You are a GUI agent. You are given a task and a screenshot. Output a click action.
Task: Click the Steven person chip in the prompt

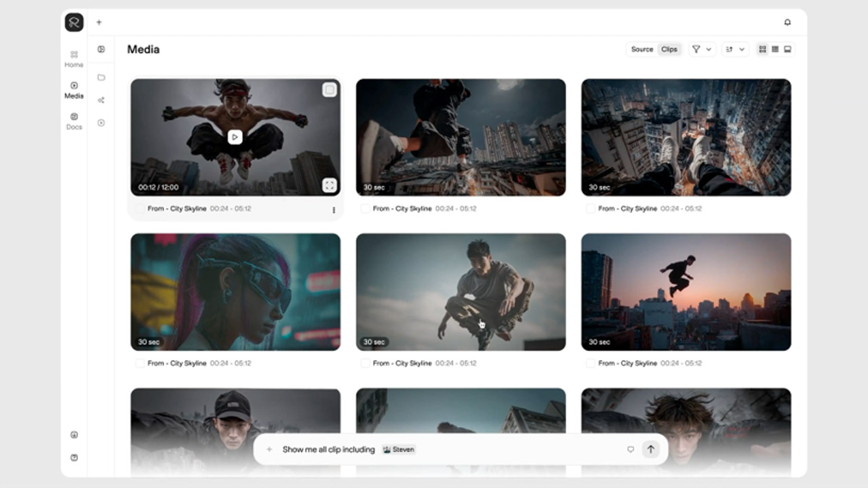tap(399, 449)
